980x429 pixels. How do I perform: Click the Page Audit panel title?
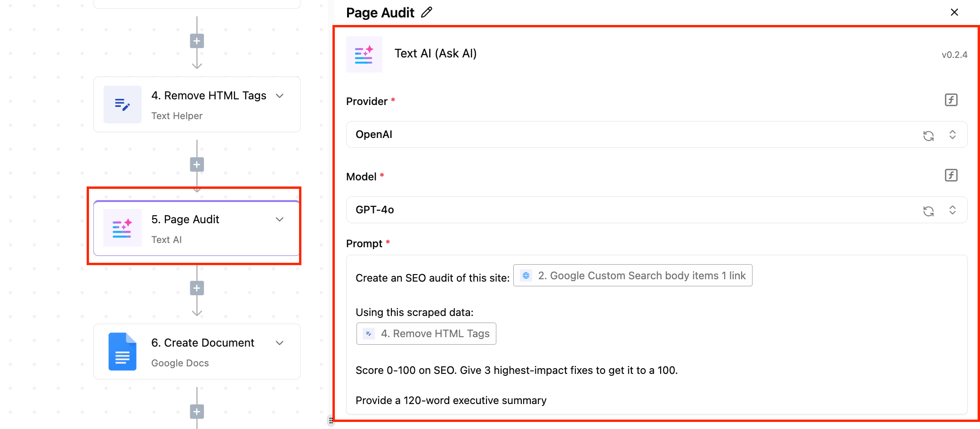380,13
